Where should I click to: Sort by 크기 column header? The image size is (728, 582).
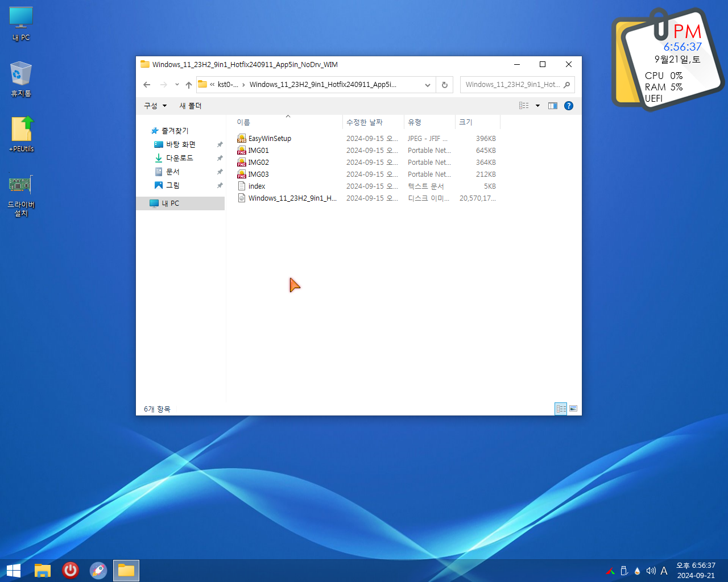[x=478, y=122]
